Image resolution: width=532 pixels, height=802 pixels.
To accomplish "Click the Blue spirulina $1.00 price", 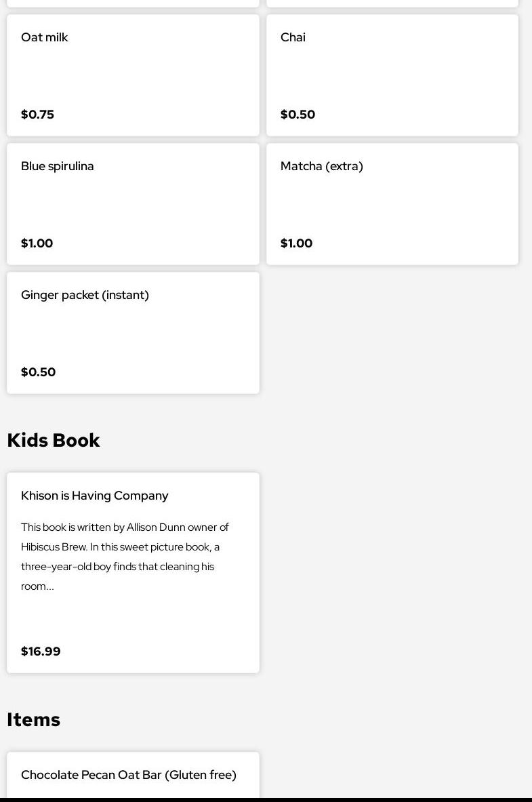I will click(37, 243).
